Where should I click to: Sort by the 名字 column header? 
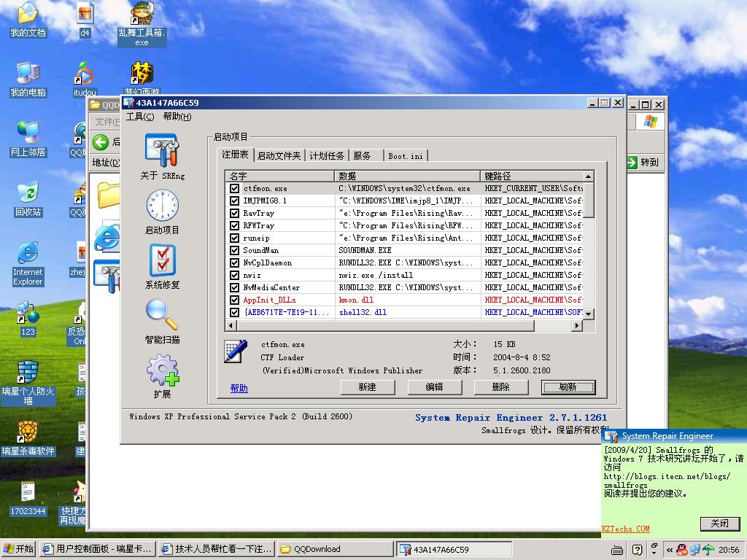[280, 176]
